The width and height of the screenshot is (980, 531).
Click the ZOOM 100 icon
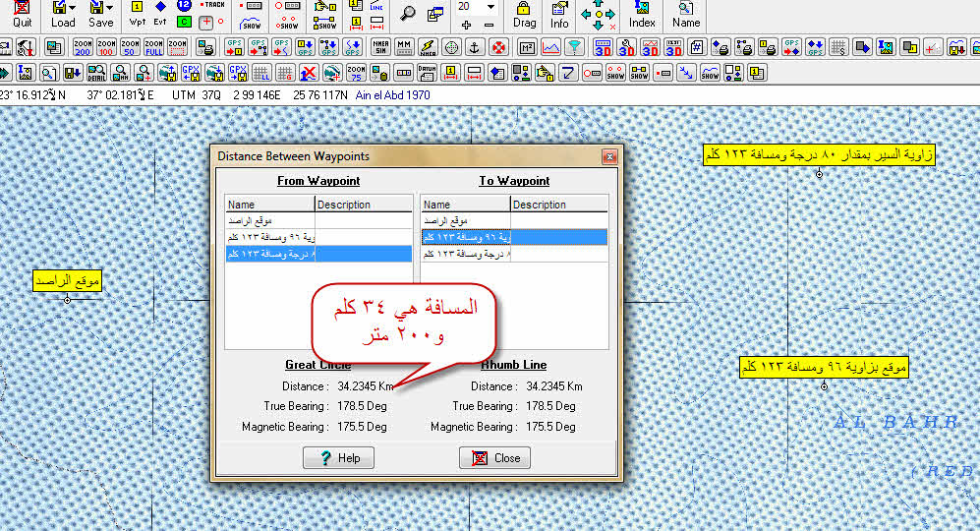tap(106, 47)
